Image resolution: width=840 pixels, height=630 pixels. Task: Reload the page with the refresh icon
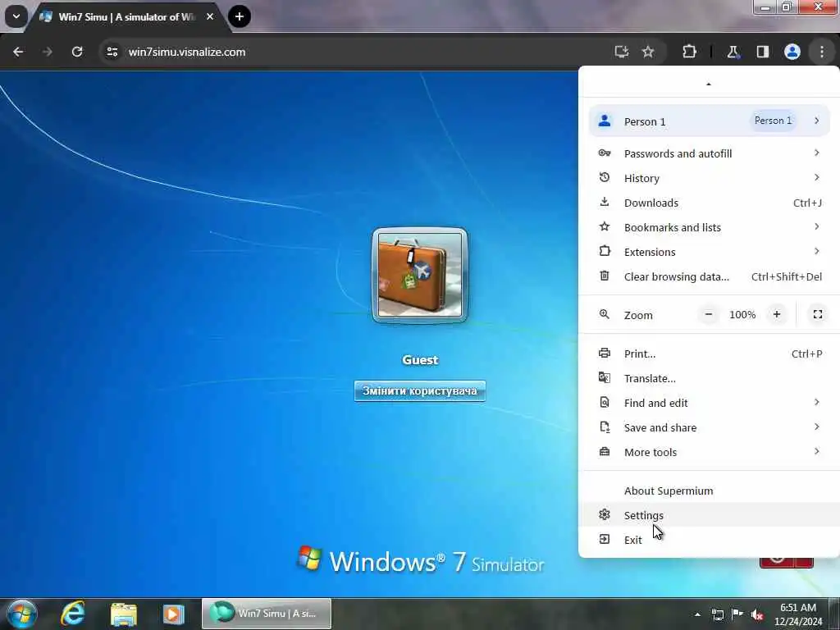[77, 52]
